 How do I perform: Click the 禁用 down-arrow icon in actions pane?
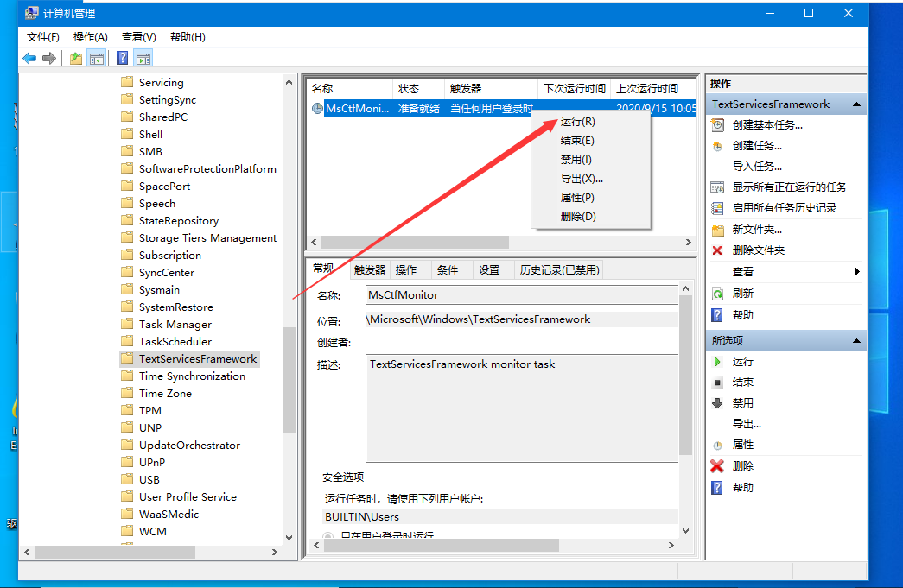717,403
